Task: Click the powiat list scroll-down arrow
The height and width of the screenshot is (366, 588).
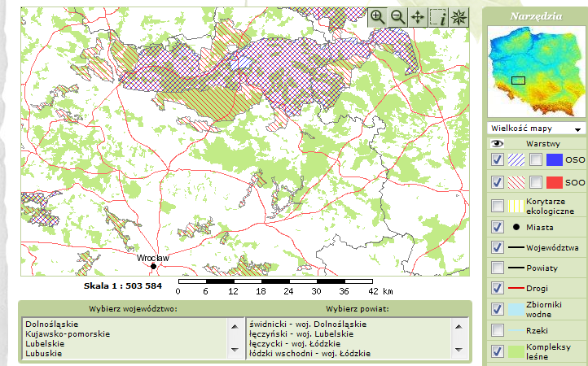Action: click(x=459, y=350)
